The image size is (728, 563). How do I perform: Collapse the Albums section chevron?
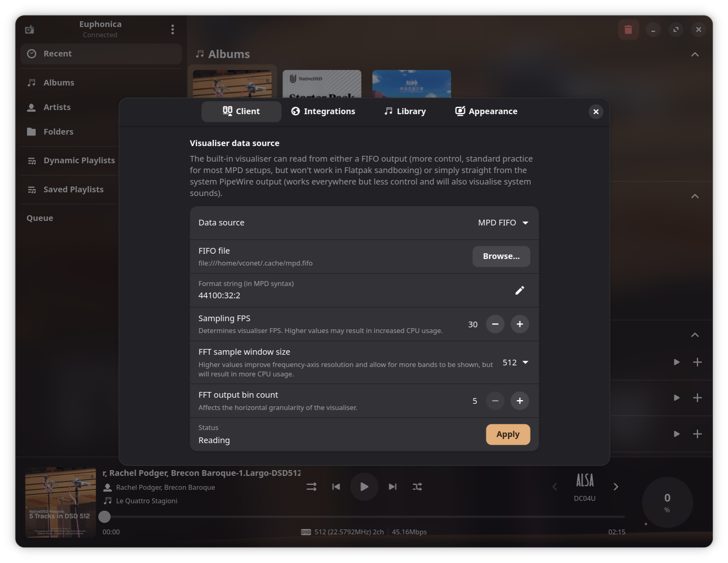pos(695,54)
